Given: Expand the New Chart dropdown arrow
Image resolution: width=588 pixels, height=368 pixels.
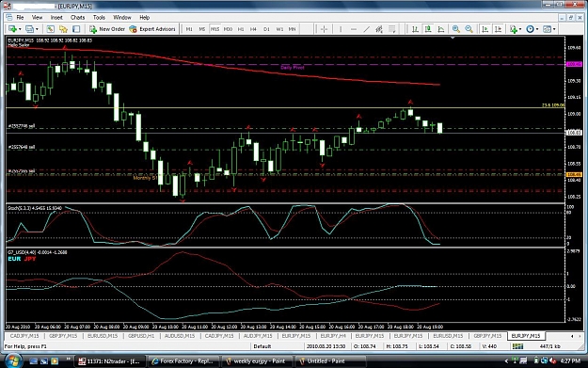Looking at the screenshot, I should 20,29.
